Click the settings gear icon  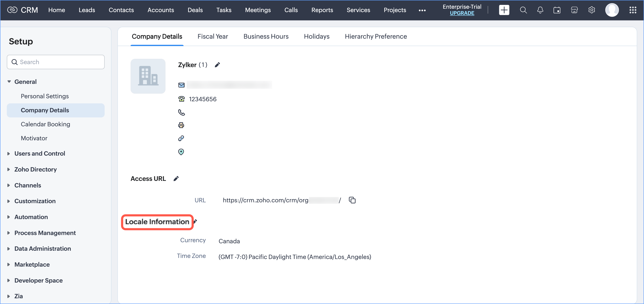tap(591, 10)
